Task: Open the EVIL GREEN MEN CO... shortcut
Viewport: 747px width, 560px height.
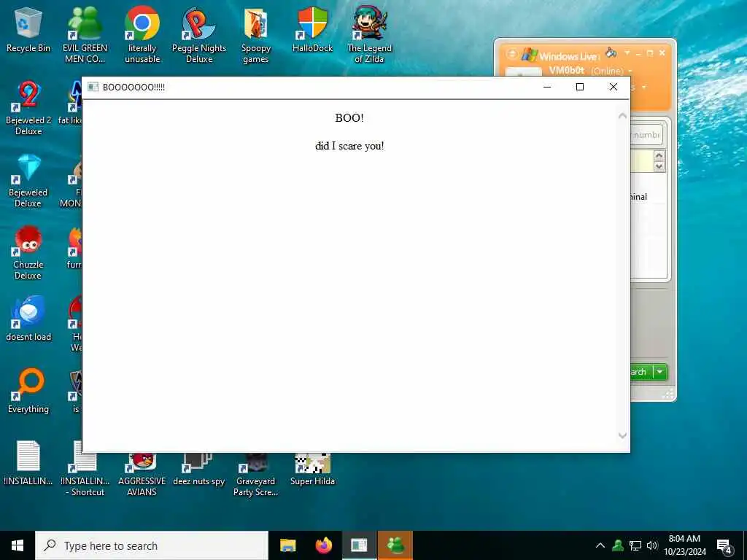Action: pos(85,34)
